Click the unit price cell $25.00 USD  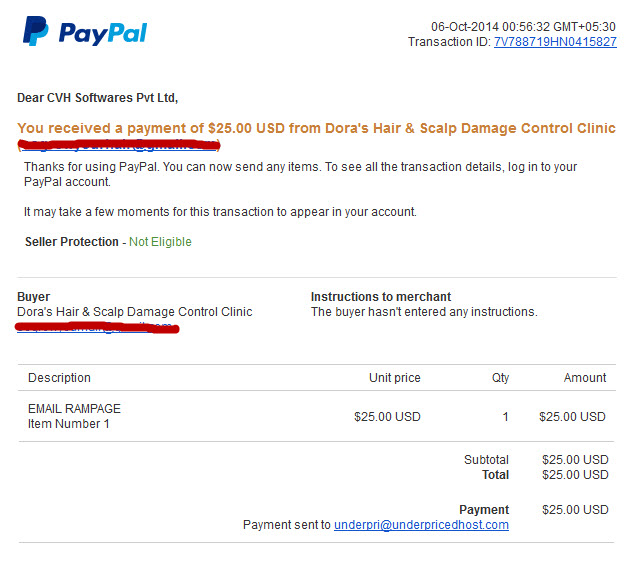pyautogui.click(x=387, y=417)
